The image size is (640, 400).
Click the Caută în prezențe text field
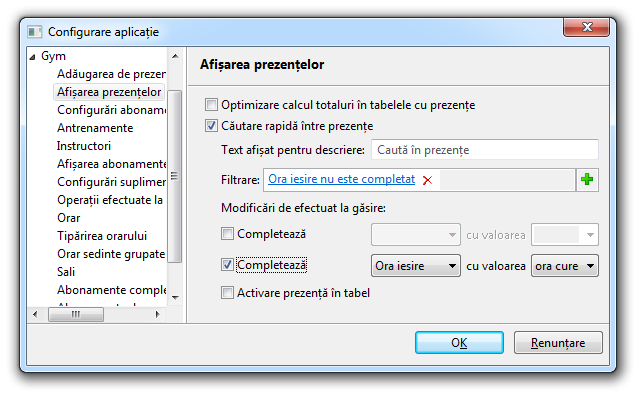(484, 150)
